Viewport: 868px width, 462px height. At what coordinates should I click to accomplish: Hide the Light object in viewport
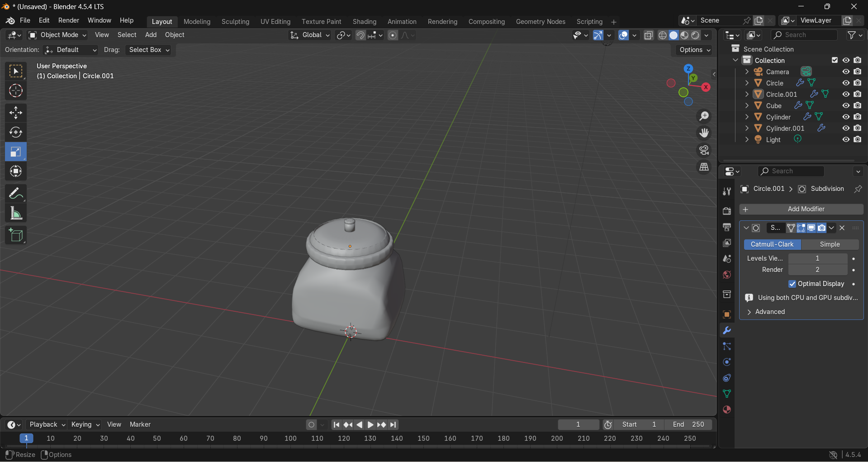pos(845,139)
